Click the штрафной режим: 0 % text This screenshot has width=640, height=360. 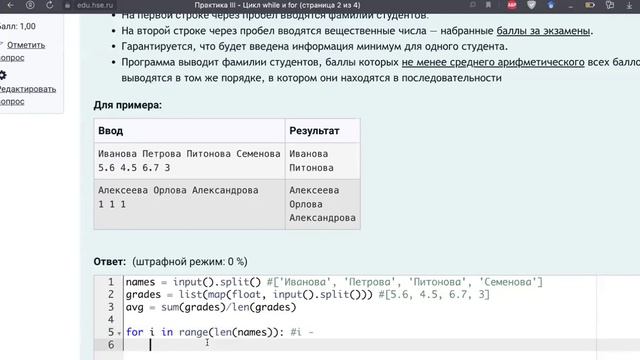coord(190,262)
